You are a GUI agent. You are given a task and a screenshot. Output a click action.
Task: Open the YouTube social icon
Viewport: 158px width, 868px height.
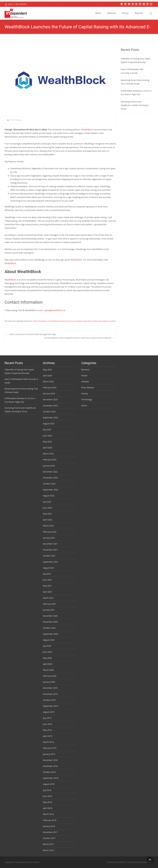point(129,4)
